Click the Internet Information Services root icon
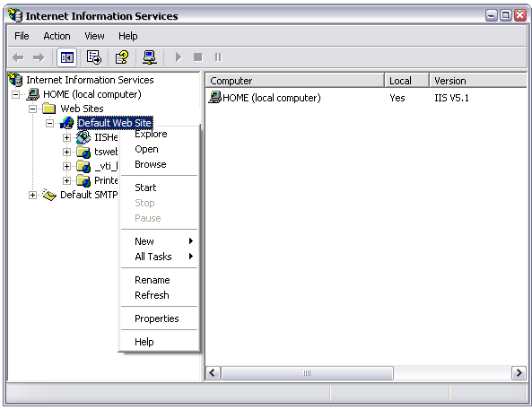The height and width of the screenshot is (410, 532). [x=15, y=80]
